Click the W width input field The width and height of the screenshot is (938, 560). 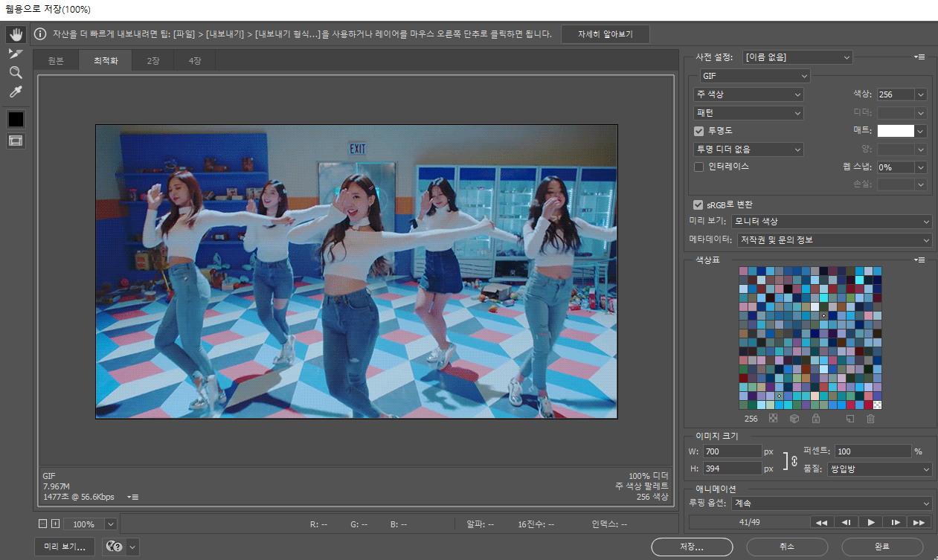pyautogui.click(x=732, y=451)
